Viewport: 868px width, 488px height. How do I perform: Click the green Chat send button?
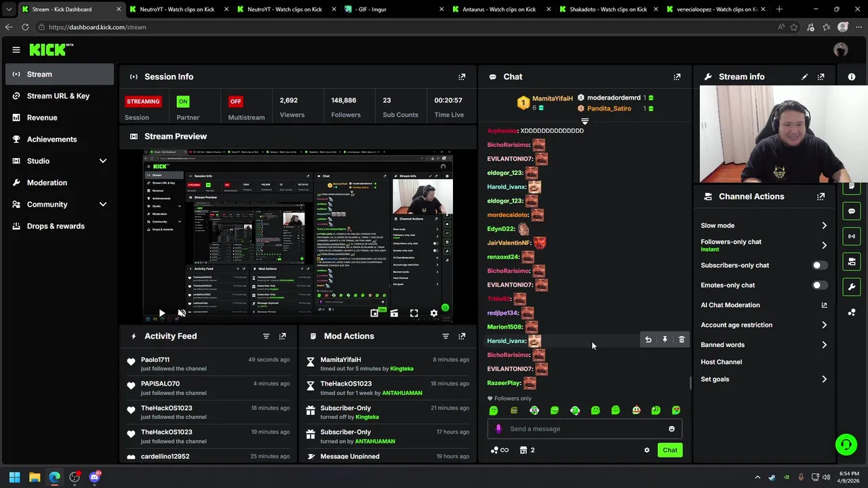(670, 450)
